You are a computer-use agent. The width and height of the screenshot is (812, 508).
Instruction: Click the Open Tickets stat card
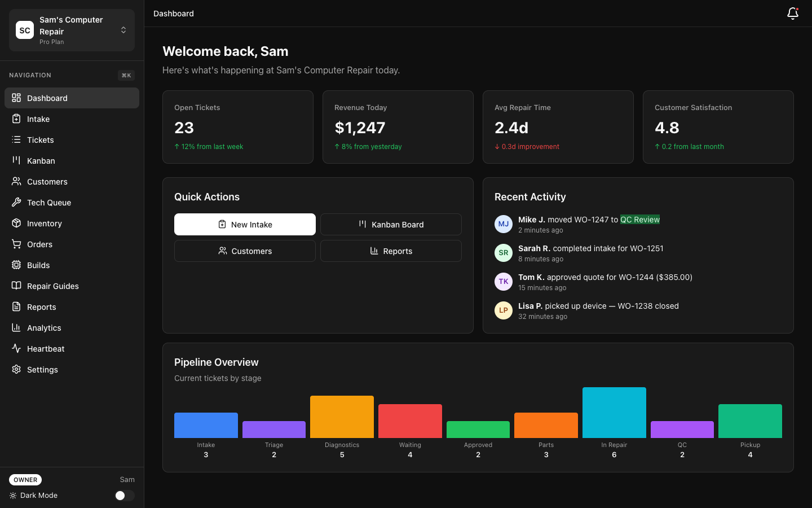click(x=237, y=127)
